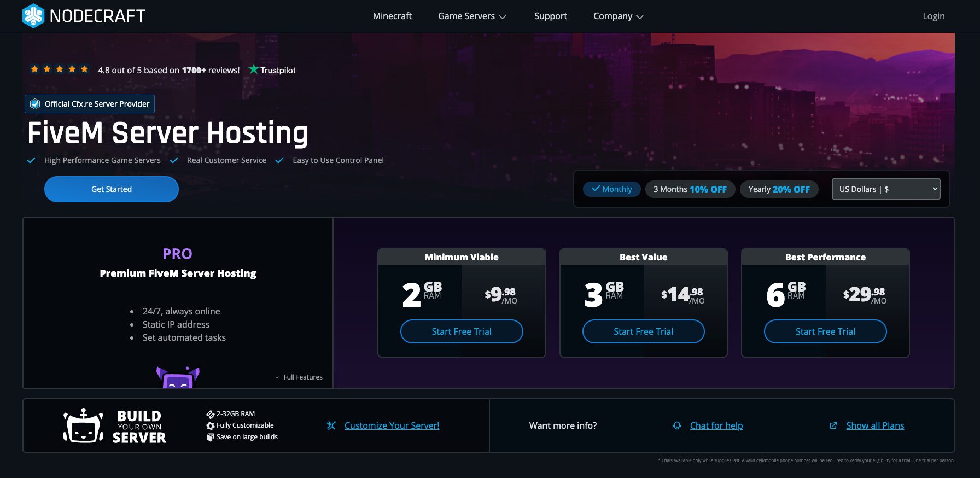Viewport: 980px width, 478px height.
Task: Click the Want more info? text
Action: point(563,425)
